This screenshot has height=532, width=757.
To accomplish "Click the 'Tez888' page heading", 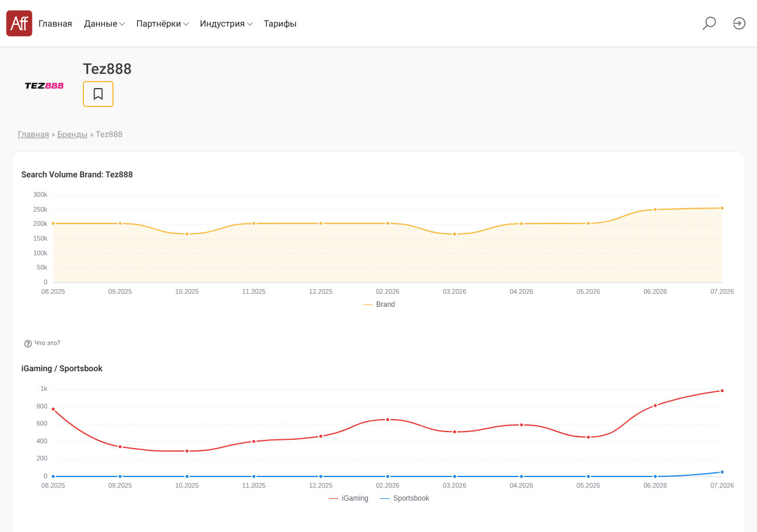I will 107,69.
